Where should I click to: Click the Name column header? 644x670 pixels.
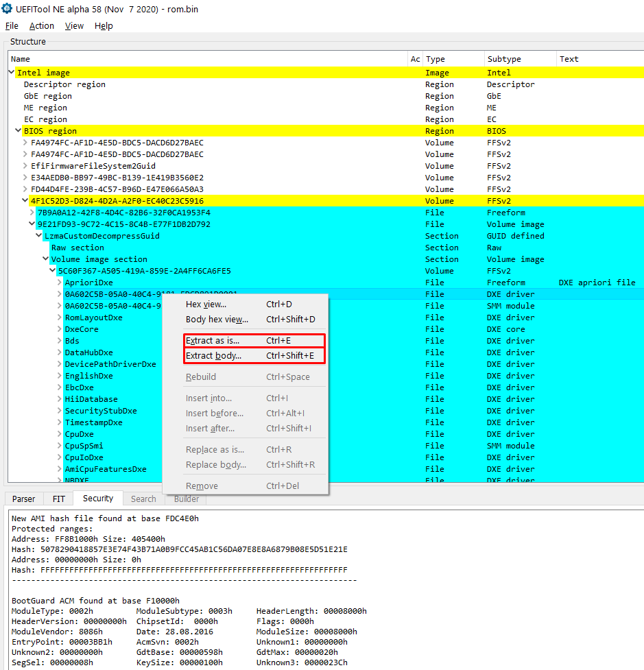tap(208, 59)
